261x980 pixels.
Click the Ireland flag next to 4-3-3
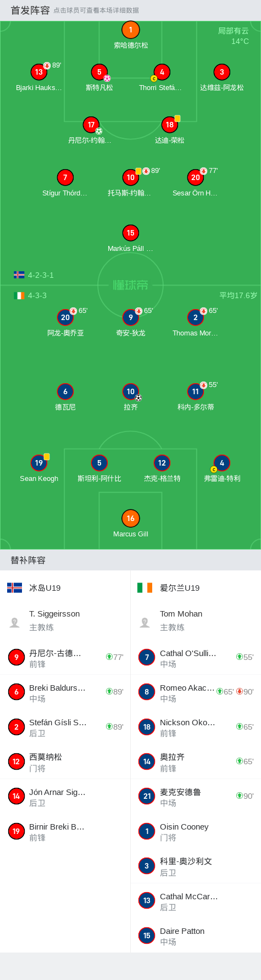19,295
